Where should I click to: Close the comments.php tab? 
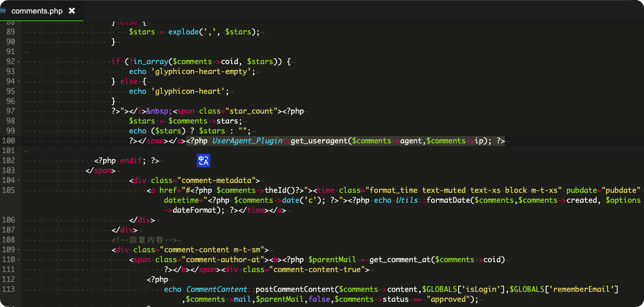point(72,10)
